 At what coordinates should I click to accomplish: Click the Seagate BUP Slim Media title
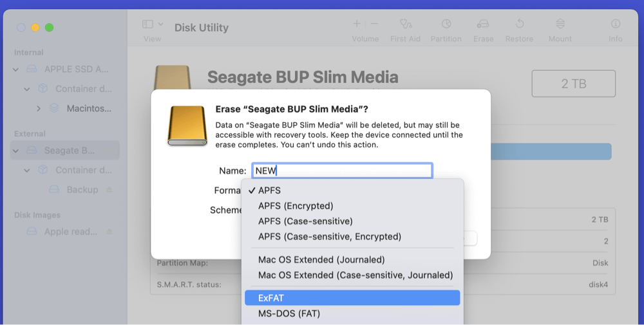pyautogui.click(x=303, y=77)
